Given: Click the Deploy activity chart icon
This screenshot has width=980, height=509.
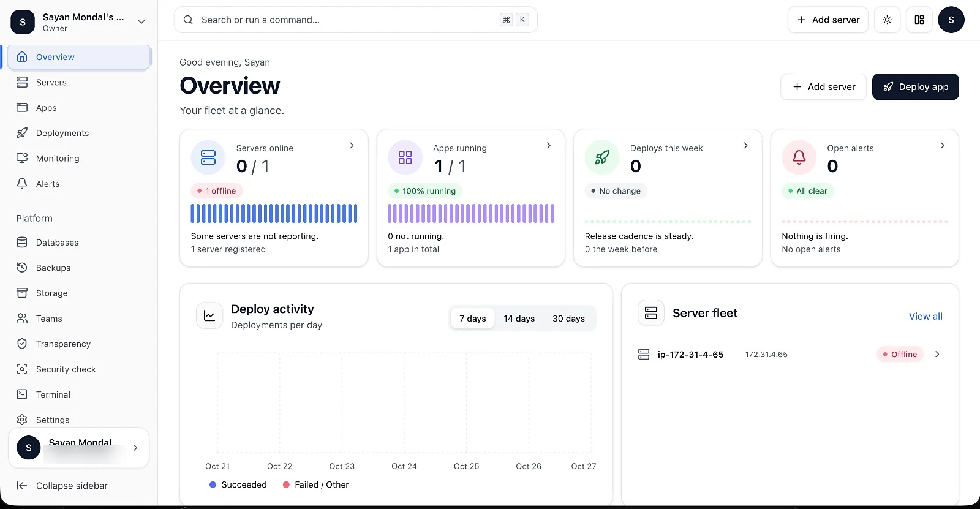Looking at the screenshot, I should click(209, 316).
